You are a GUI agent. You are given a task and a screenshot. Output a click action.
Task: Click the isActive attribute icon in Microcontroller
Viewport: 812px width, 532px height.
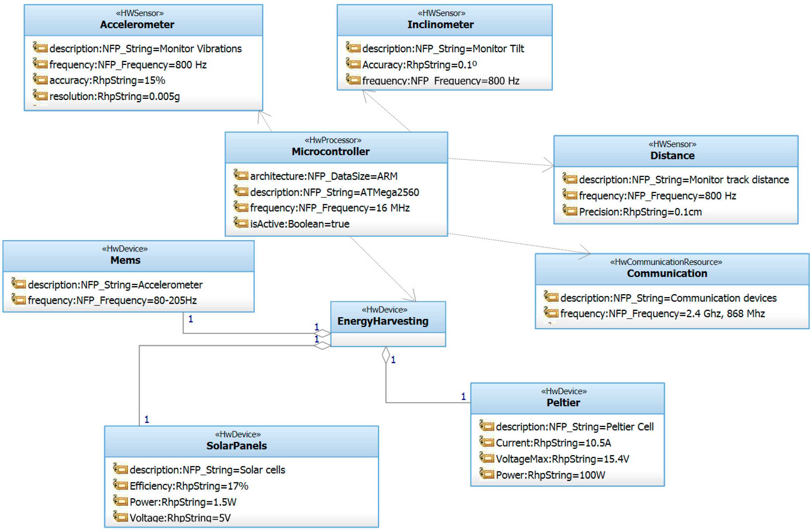pyautogui.click(x=241, y=223)
